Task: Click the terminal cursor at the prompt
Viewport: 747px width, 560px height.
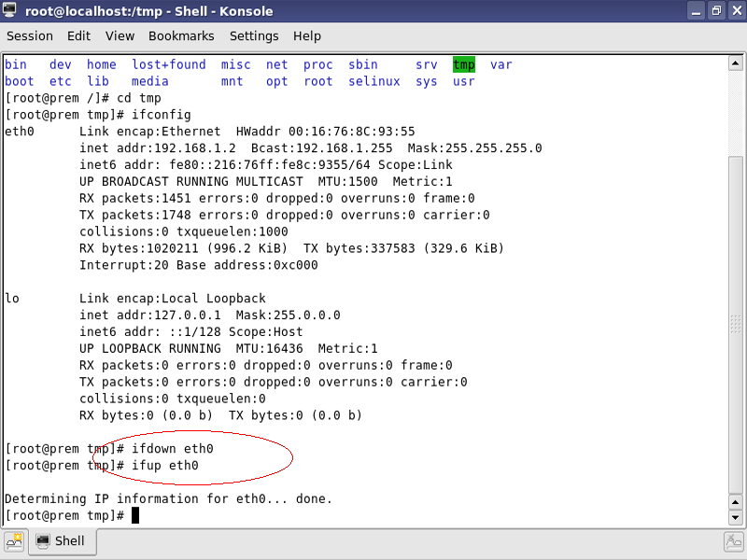Action: click(x=135, y=515)
